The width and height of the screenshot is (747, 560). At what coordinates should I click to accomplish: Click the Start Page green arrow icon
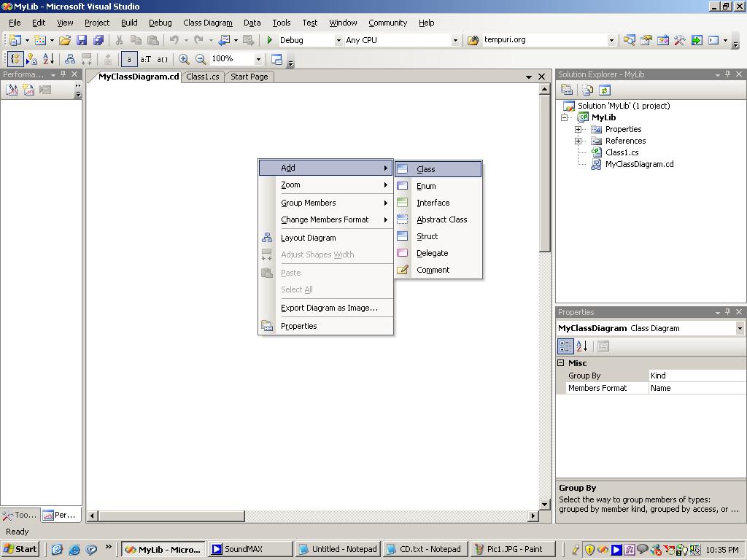[697, 40]
